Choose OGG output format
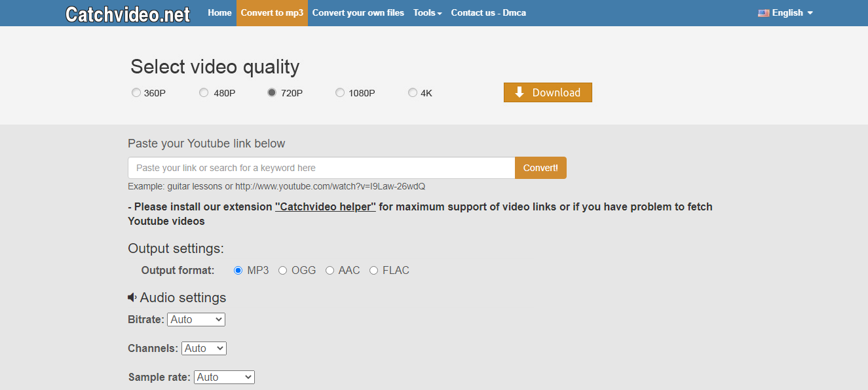The height and width of the screenshot is (390, 868). click(283, 270)
